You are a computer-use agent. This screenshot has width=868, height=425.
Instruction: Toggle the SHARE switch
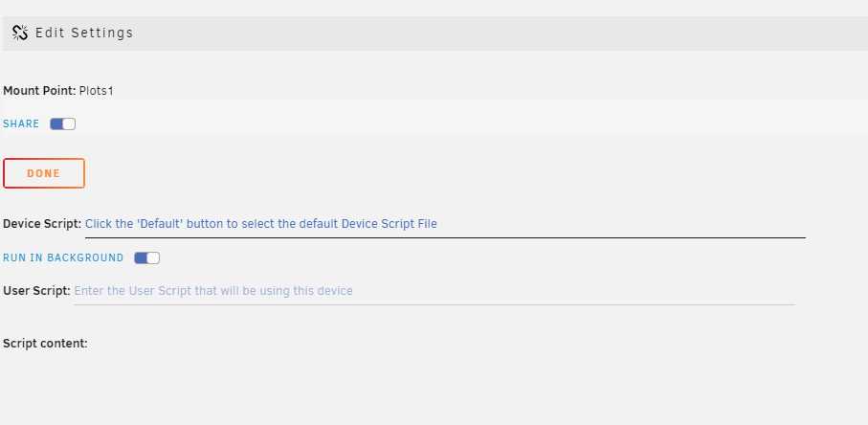click(62, 124)
